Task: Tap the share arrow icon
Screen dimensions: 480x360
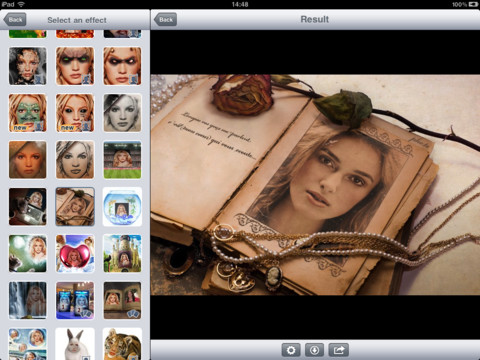Action: pos(339,350)
